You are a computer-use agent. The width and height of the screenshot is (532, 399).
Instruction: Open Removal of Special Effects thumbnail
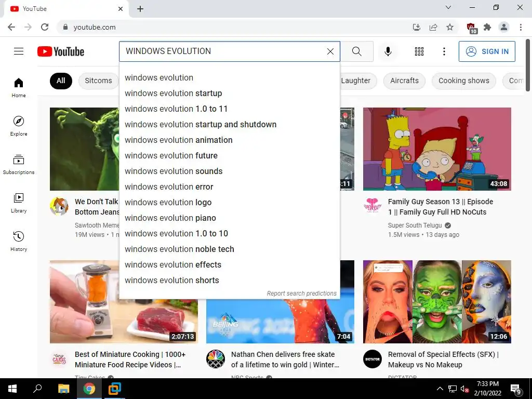click(x=437, y=302)
